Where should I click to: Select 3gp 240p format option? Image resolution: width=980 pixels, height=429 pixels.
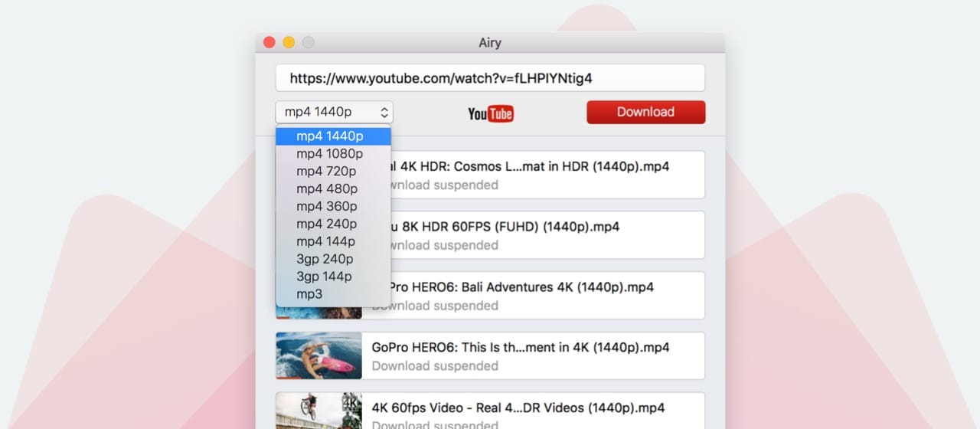(334, 260)
